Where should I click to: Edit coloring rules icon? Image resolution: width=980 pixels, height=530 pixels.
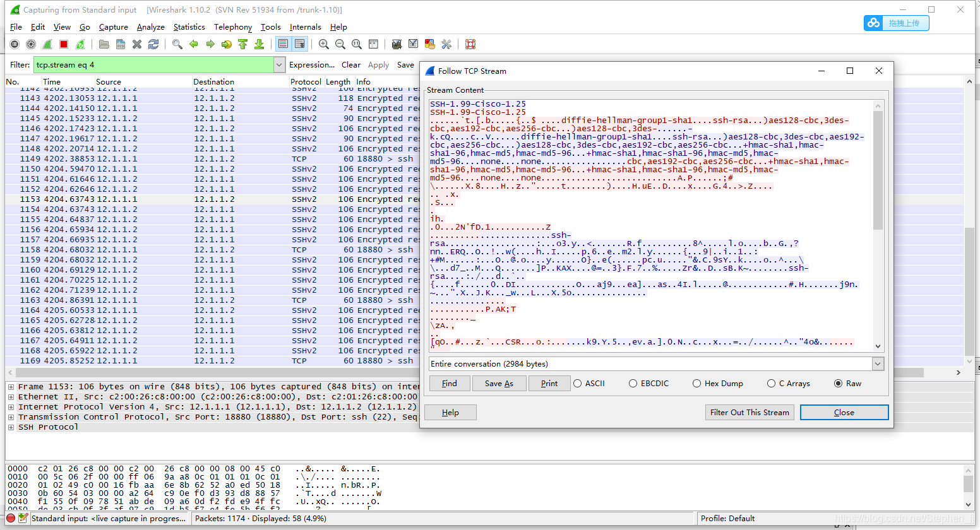430,44
